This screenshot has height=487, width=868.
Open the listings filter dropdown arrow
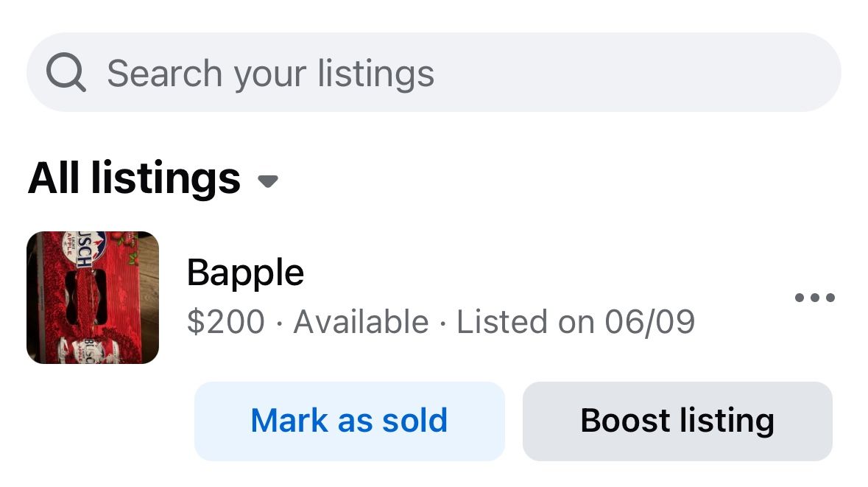268,181
